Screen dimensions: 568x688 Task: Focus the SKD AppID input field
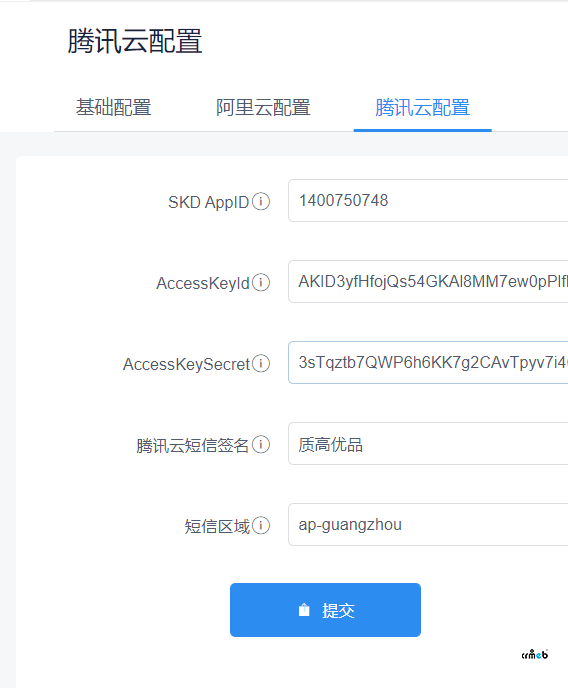(x=428, y=201)
